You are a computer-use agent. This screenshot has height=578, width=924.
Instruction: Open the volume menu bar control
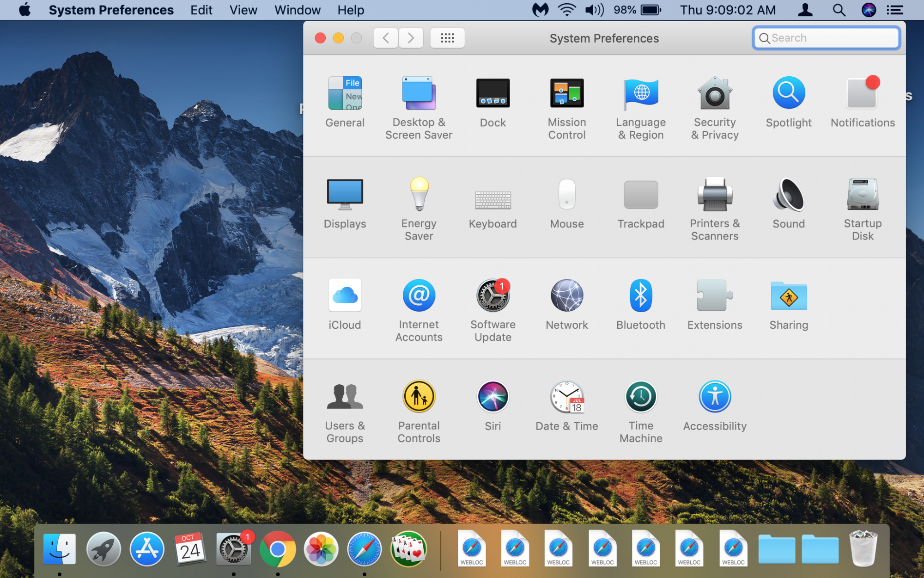coord(594,10)
